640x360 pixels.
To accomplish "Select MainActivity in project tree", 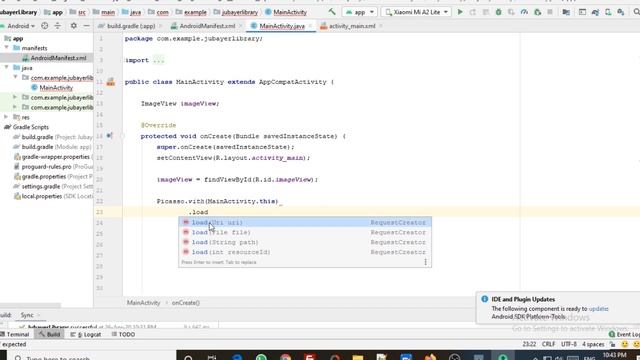I will (x=56, y=88).
